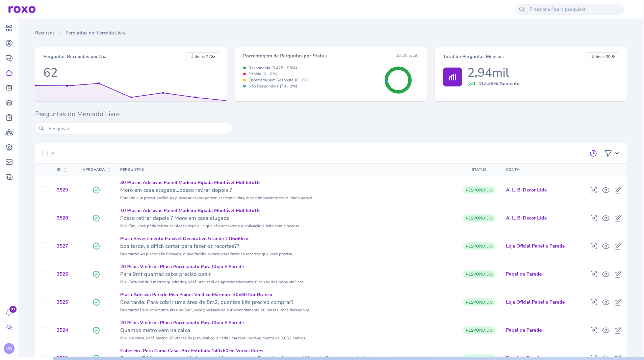Open the processor chip sidebar icon

(x=9, y=88)
